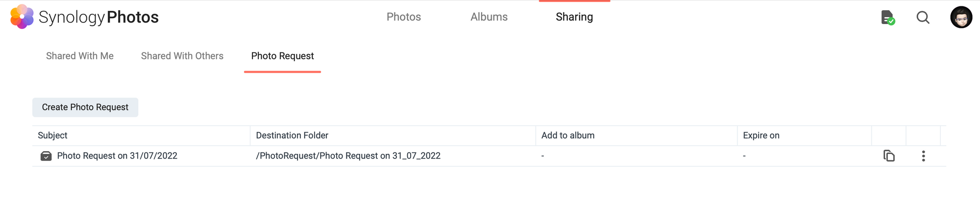The image size is (980, 210).
Task: Open the user profile avatar menu
Action: (x=961, y=18)
